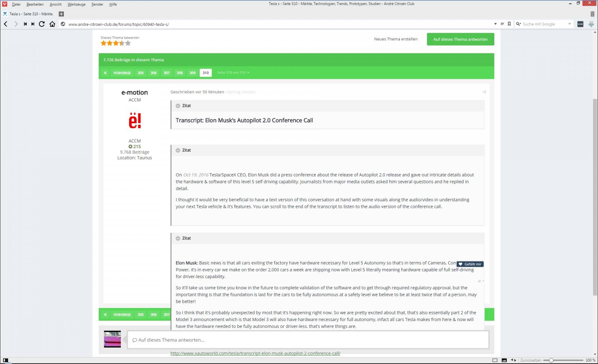Open the e-motion user profile link

[135, 93]
